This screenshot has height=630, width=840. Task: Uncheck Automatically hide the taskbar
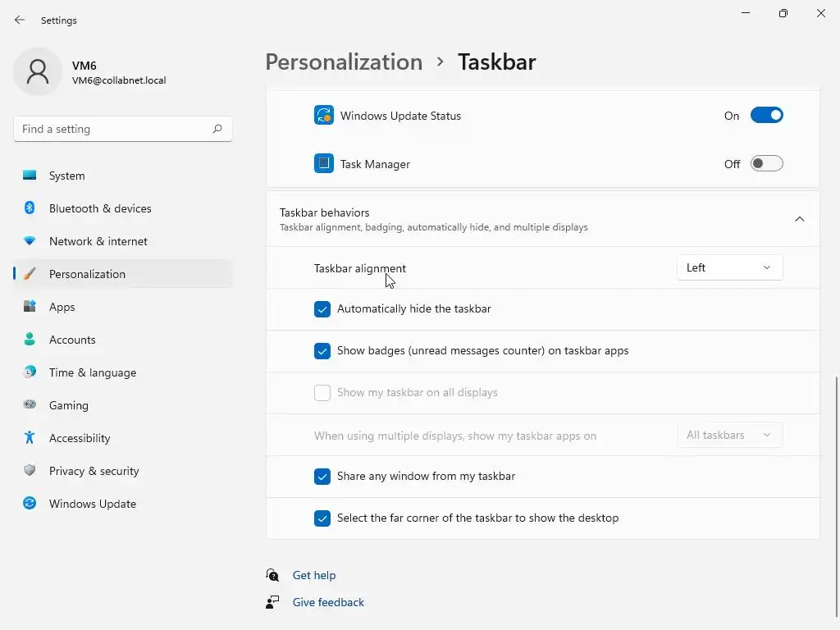(x=322, y=309)
